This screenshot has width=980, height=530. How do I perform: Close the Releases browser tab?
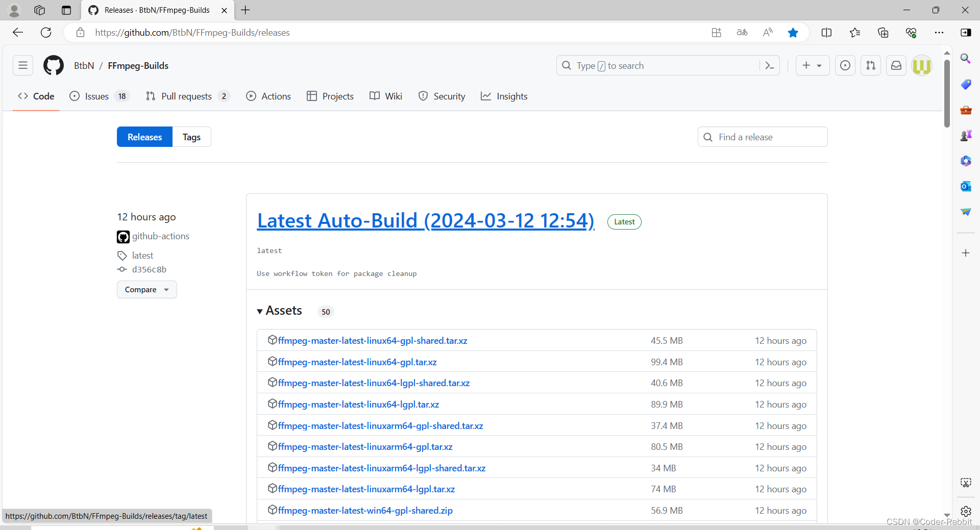point(224,10)
